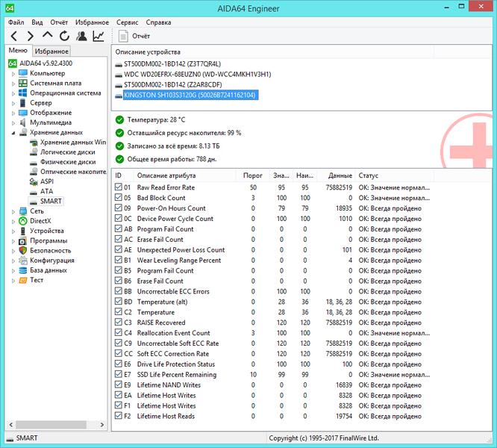
Task: Select the База данных database icon
Action: [x=23, y=270]
